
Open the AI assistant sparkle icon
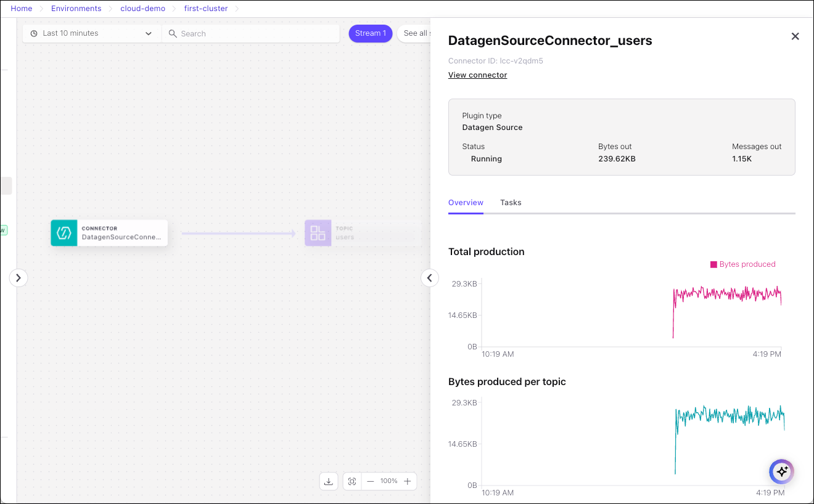click(782, 471)
